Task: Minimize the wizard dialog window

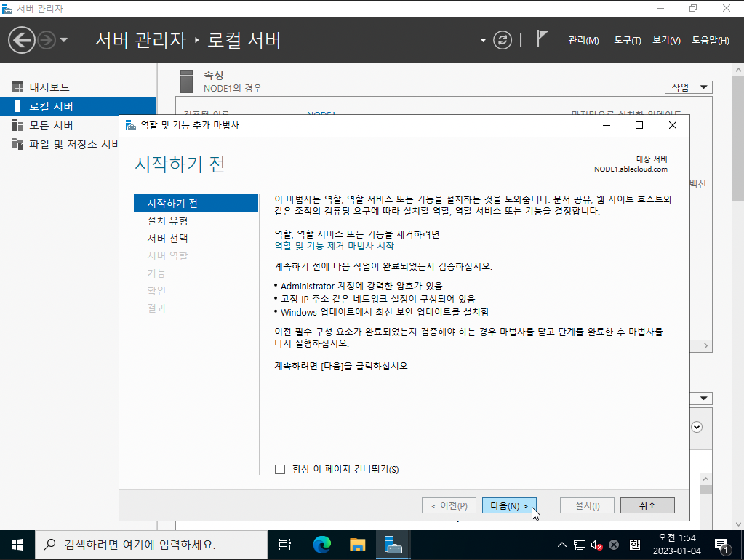Action: click(x=607, y=125)
